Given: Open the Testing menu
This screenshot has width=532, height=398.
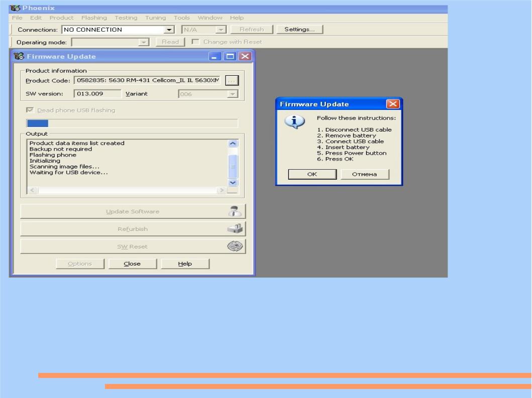Looking at the screenshot, I should (126, 18).
